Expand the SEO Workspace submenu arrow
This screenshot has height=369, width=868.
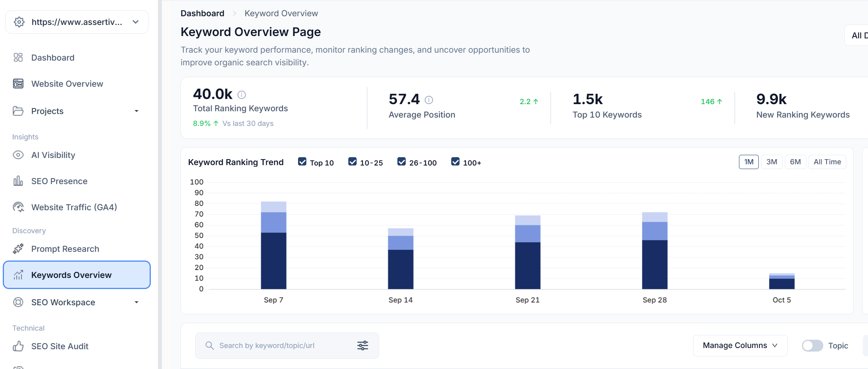[137, 302]
